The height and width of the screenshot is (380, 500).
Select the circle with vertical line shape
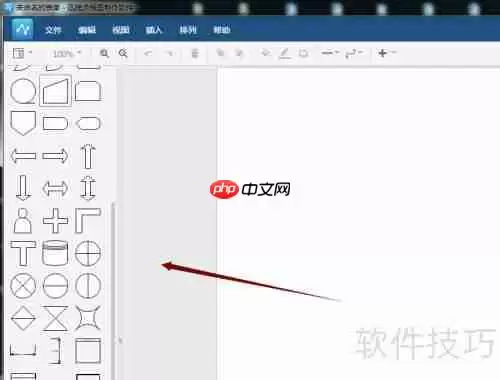pos(88,286)
